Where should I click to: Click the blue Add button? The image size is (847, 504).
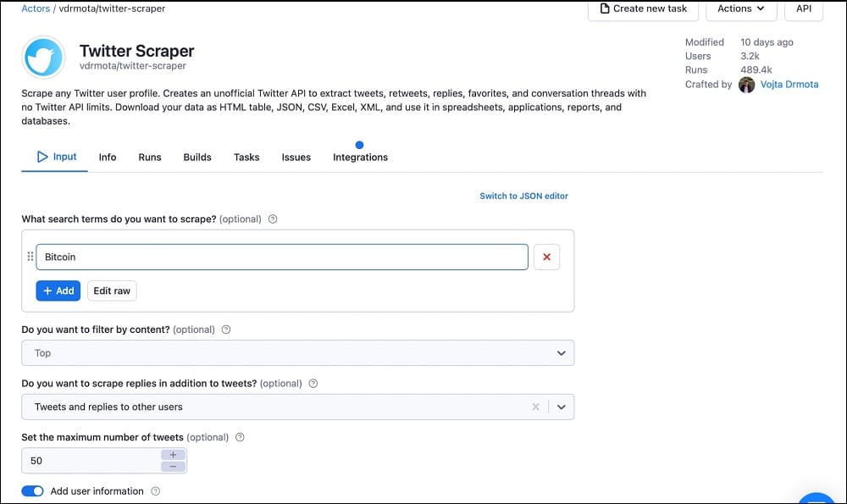click(58, 291)
